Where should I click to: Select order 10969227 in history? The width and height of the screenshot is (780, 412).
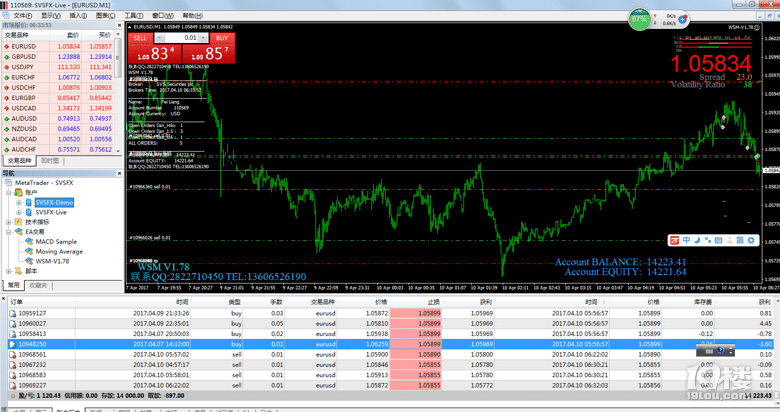[390, 385]
